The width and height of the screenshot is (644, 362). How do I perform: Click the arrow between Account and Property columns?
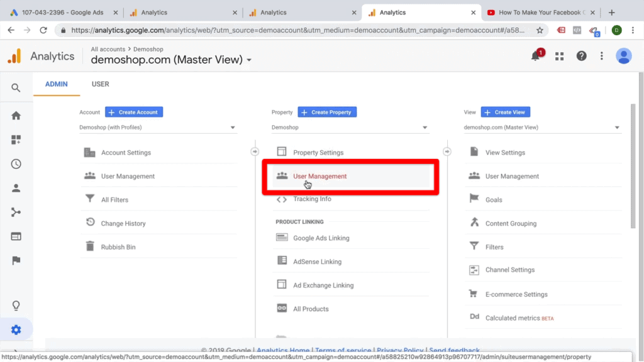click(255, 151)
